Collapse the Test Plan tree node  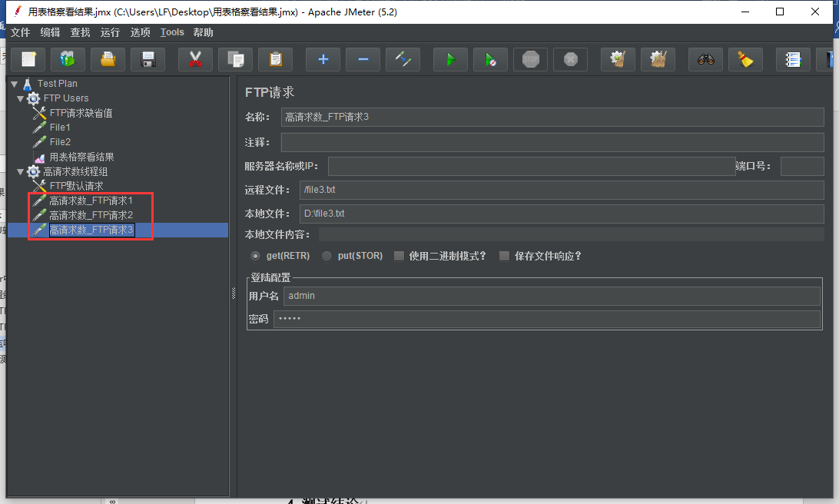pos(14,83)
